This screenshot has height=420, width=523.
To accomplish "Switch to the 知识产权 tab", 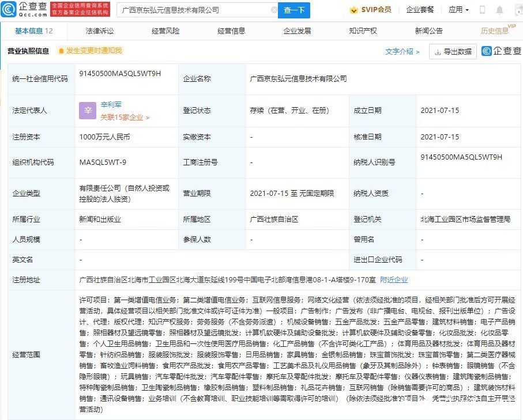I will pos(363,31).
